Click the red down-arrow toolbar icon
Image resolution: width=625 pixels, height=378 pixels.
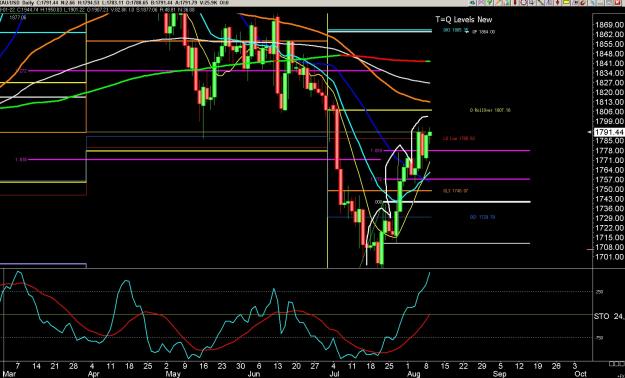558,3
